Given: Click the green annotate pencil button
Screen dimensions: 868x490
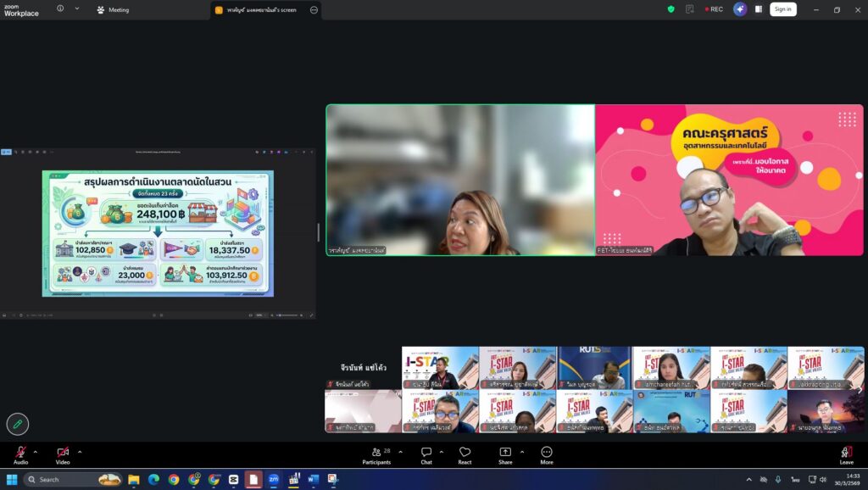Looking at the screenshot, I should 17,423.
